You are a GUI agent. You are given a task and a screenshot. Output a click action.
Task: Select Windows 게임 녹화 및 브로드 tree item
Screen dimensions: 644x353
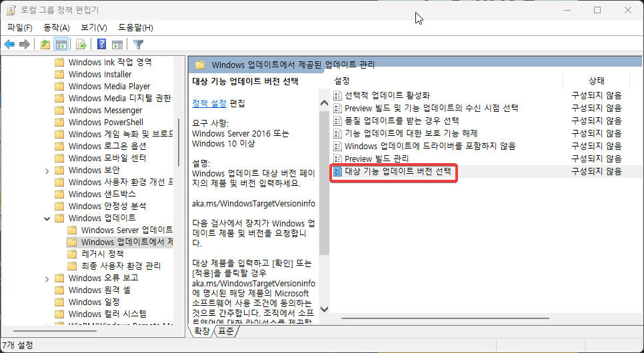121,135
